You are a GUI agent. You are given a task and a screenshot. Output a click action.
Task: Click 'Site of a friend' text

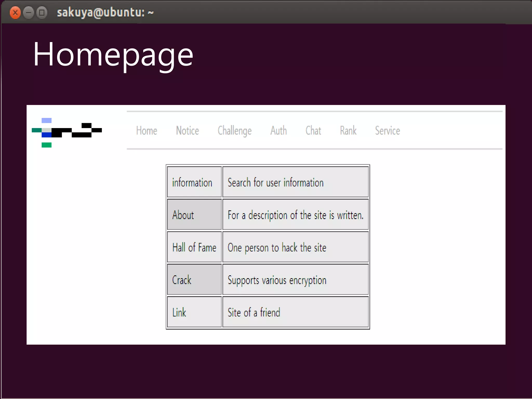[x=254, y=312]
